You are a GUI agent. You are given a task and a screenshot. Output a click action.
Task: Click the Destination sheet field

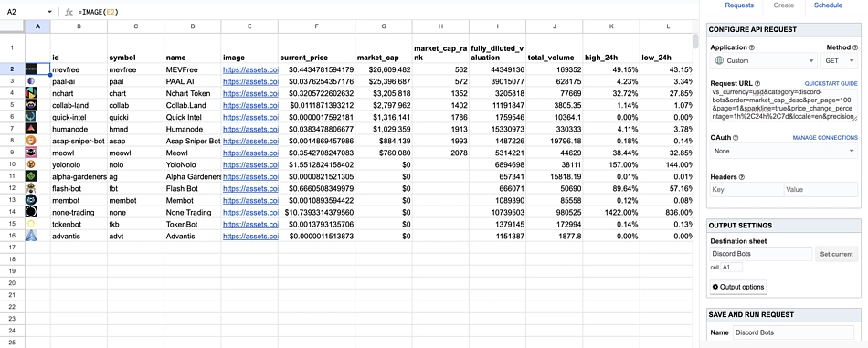tap(761, 254)
